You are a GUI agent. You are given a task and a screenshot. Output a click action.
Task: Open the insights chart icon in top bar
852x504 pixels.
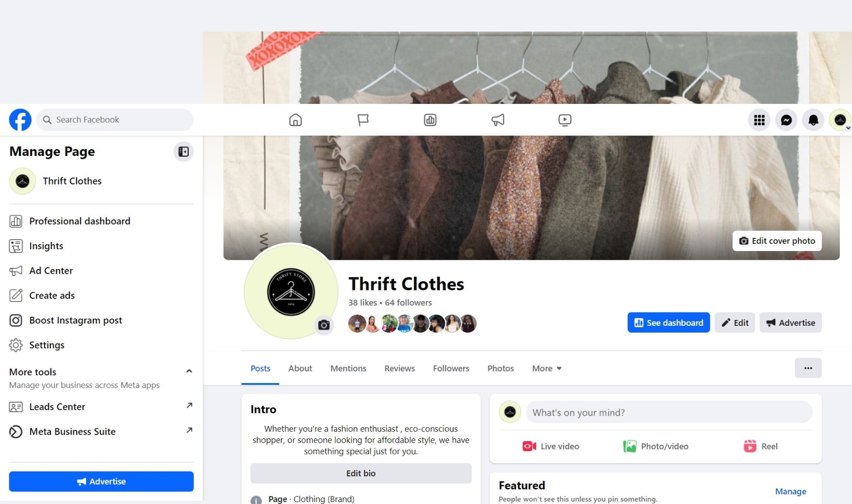(430, 120)
